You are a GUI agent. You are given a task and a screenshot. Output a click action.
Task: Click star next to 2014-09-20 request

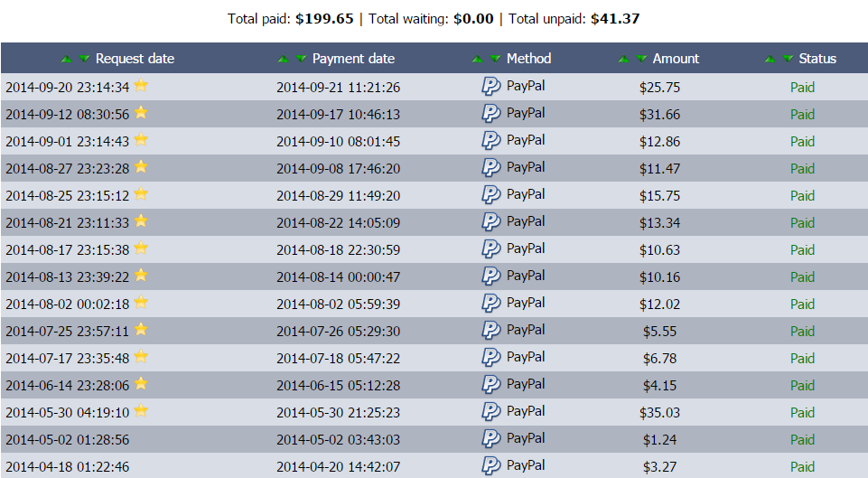click(x=141, y=87)
